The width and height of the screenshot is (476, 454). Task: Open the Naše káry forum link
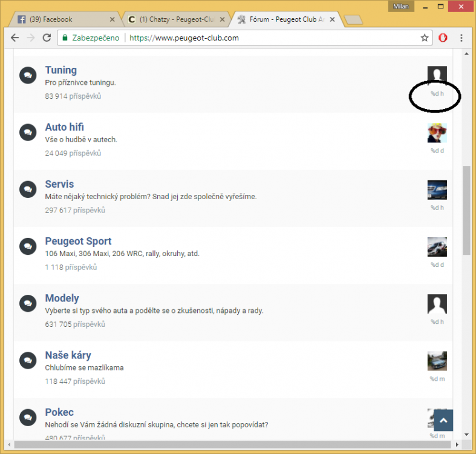pos(68,355)
